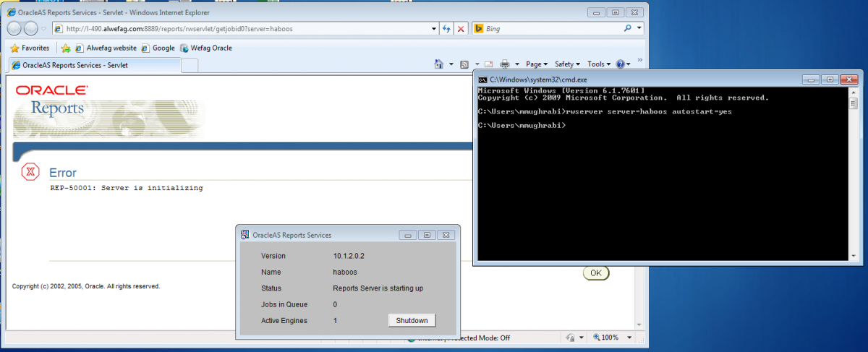Screen dimensions: 868x352
Task: Expand the Tools dropdown menu
Action: click(599, 64)
